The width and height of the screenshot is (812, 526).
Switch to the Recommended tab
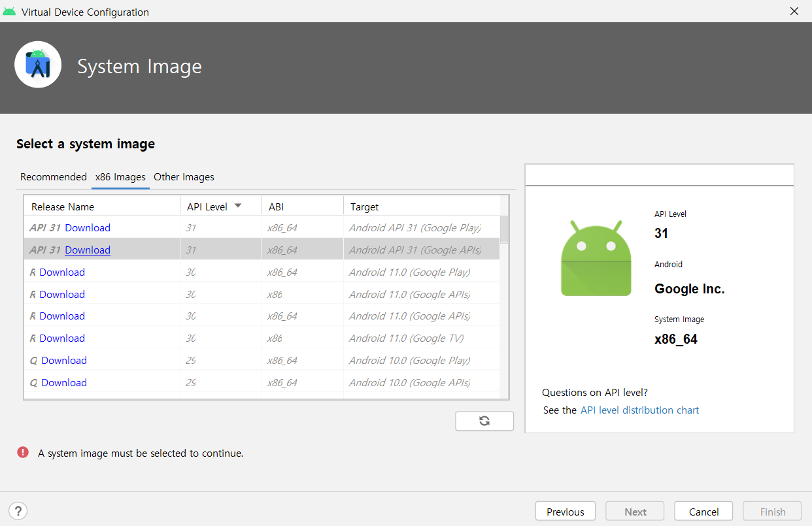(54, 176)
